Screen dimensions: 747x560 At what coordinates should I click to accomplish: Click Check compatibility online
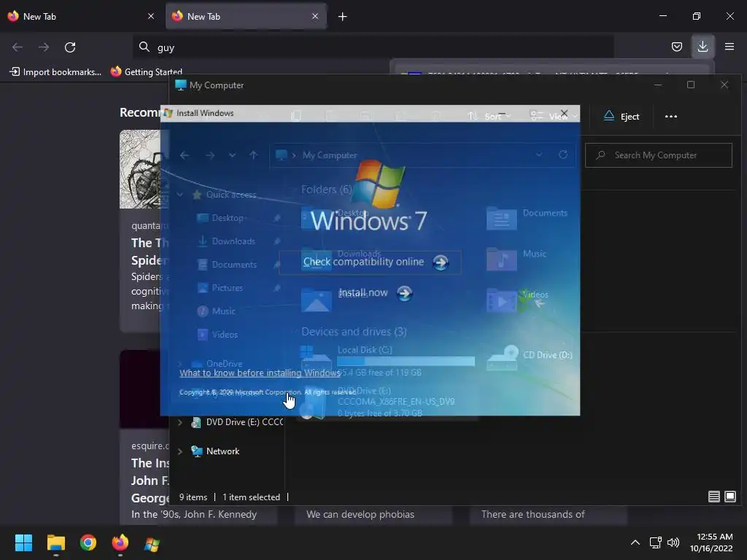tap(370, 262)
